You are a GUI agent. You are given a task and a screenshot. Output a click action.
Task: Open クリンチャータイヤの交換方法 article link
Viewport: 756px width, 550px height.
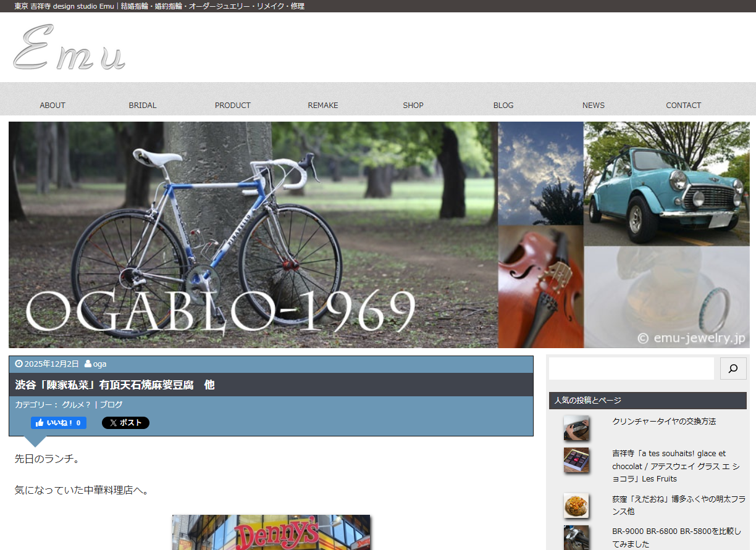pos(664,421)
